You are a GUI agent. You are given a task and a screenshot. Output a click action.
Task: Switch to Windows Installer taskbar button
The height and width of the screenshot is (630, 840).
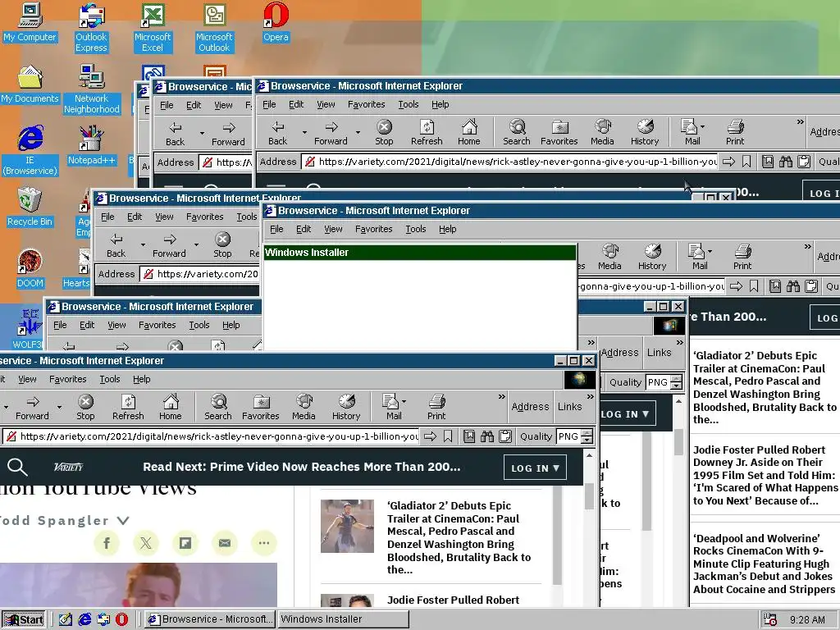[x=343, y=619]
